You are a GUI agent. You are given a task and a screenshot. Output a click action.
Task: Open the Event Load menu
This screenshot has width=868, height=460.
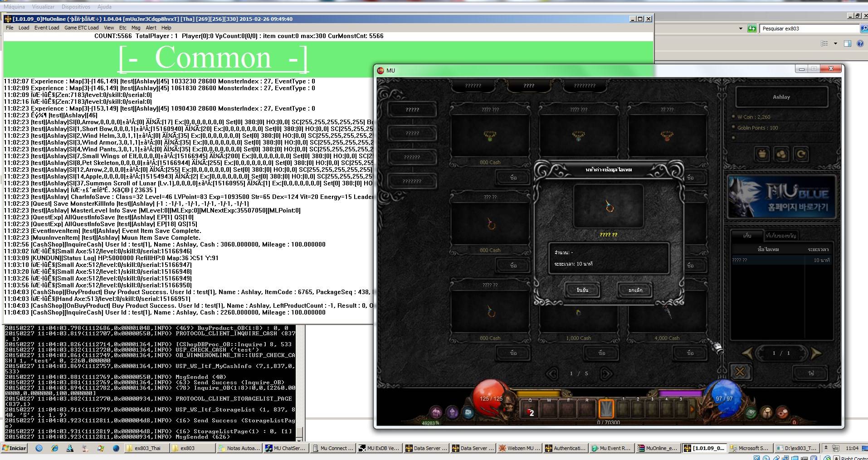coord(47,28)
